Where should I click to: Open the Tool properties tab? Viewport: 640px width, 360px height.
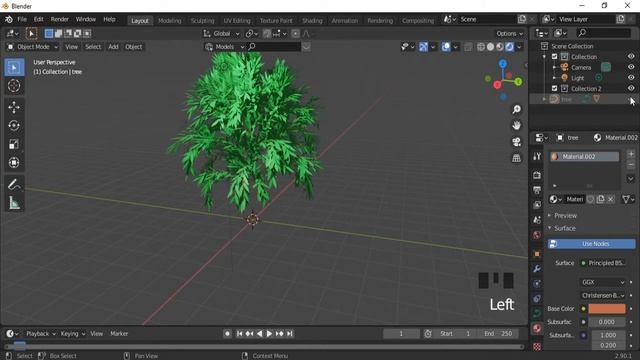537,156
